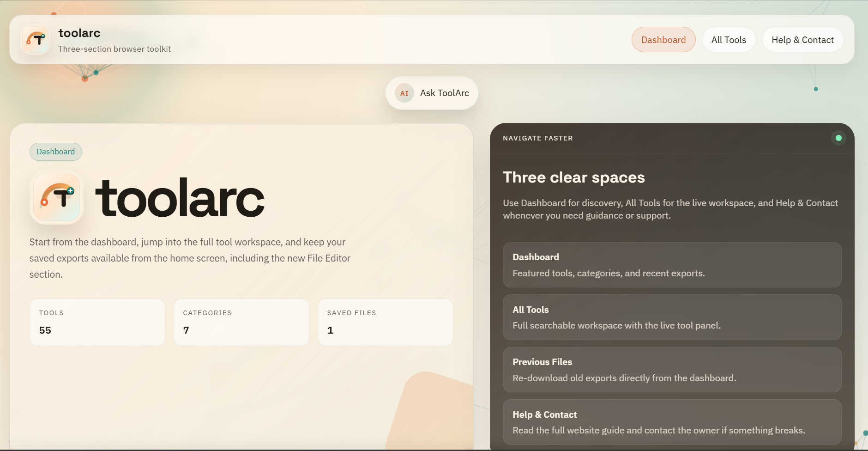Select the large toolarc wrench logo
This screenshot has width=868, height=451.
56,198
